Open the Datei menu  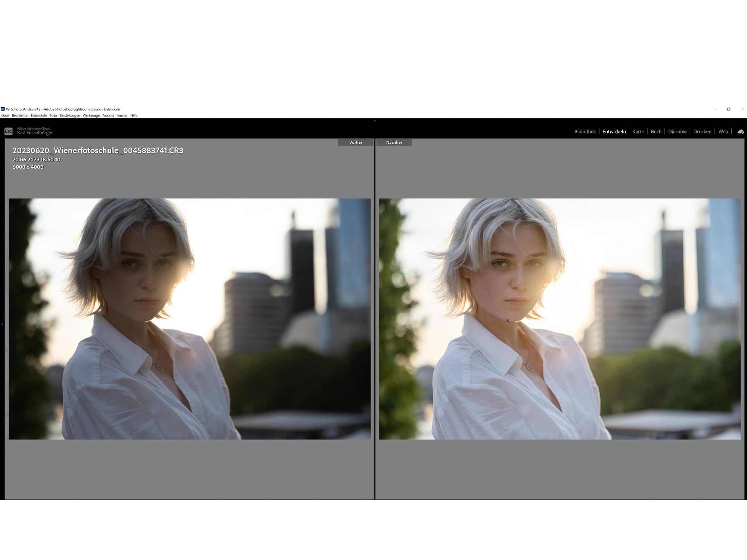click(6, 116)
